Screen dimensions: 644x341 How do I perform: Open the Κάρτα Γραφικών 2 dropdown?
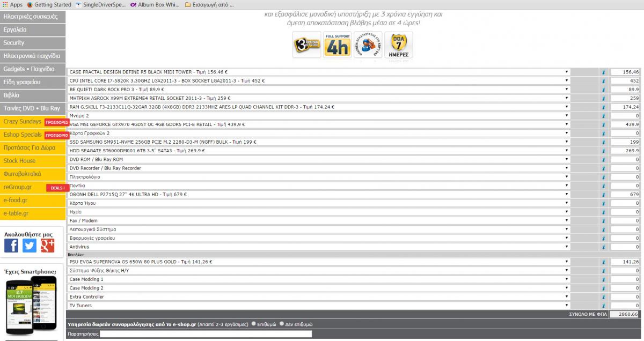318,133
